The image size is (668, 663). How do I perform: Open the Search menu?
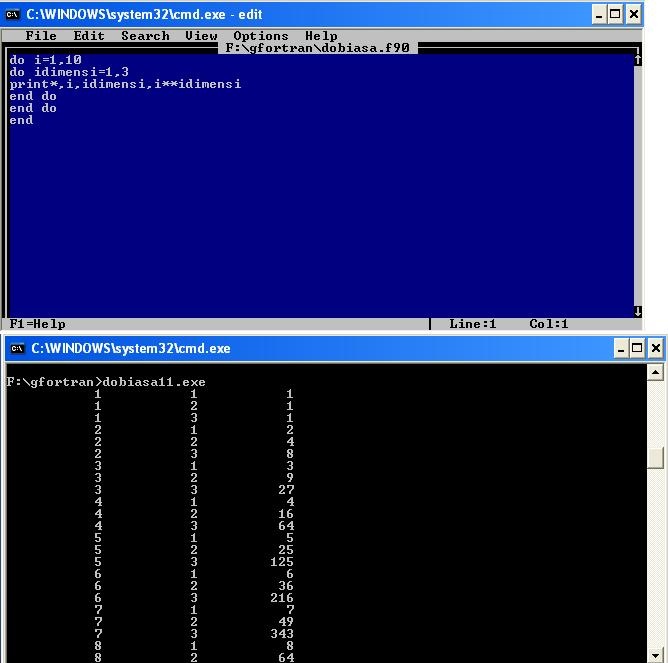145,36
